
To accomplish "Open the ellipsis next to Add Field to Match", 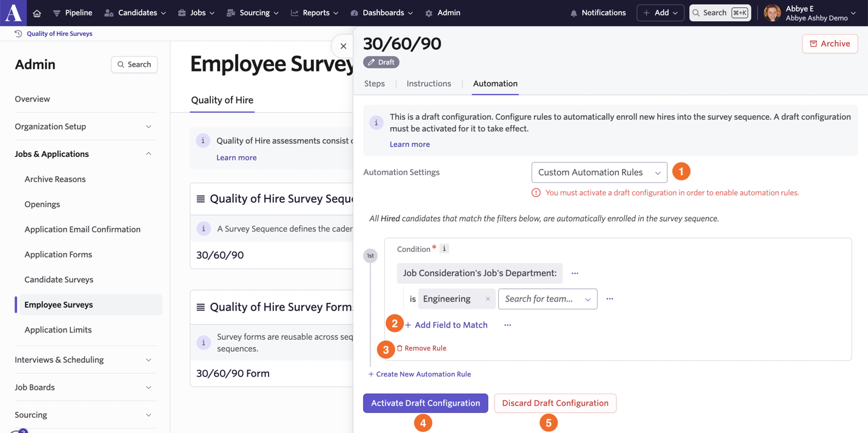I will pos(507,325).
